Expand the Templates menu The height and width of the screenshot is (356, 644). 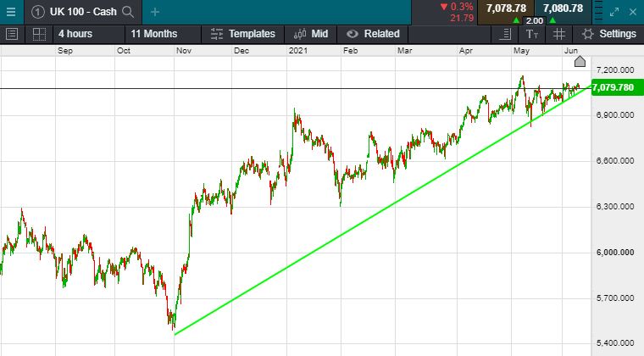point(243,34)
